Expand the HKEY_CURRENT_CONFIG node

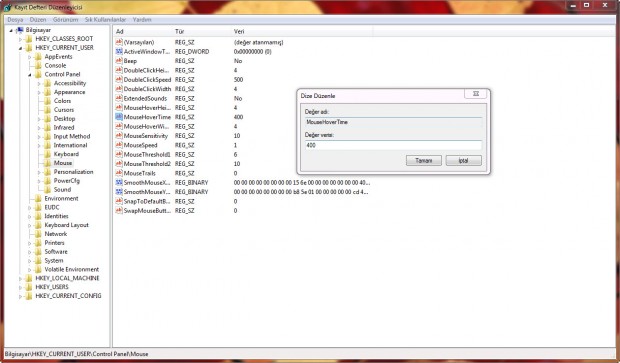[20, 296]
